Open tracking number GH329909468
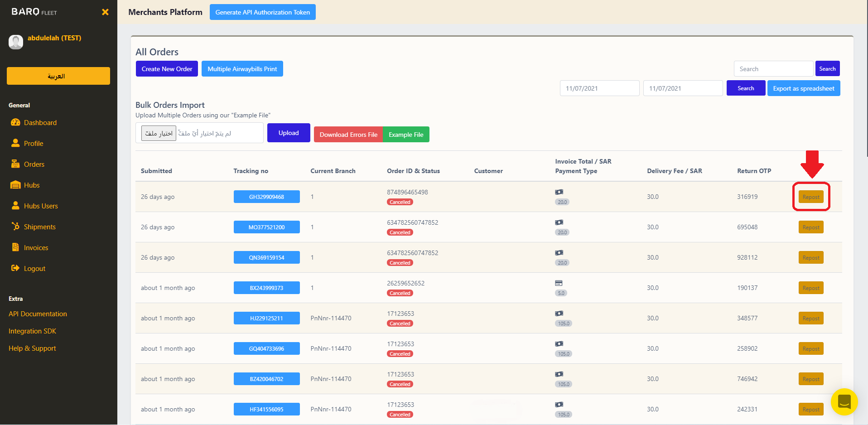The height and width of the screenshot is (425, 868). [x=266, y=197]
